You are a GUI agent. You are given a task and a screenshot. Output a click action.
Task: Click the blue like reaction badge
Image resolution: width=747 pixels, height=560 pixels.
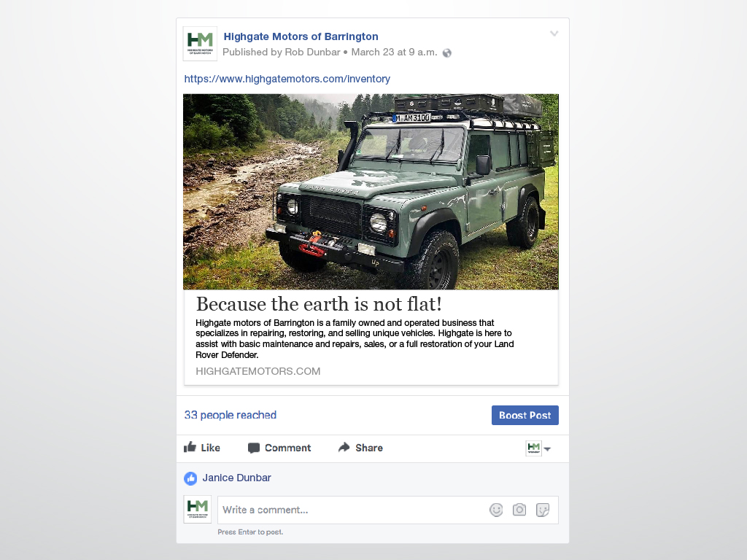tap(190, 478)
